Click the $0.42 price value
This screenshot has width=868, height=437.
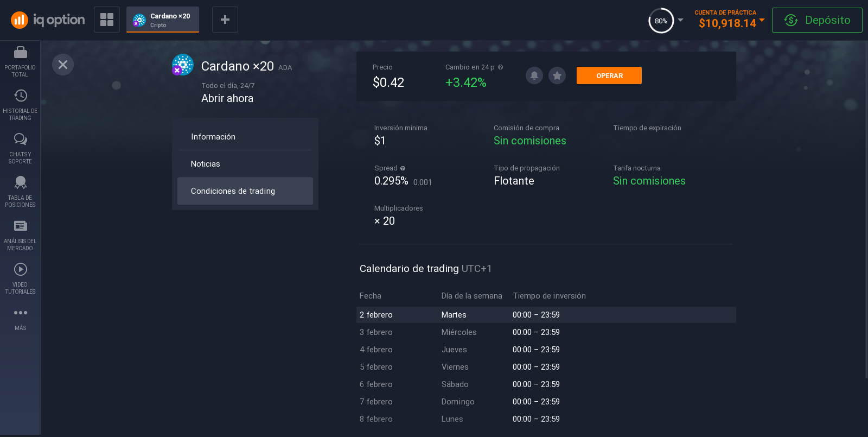pyautogui.click(x=388, y=83)
